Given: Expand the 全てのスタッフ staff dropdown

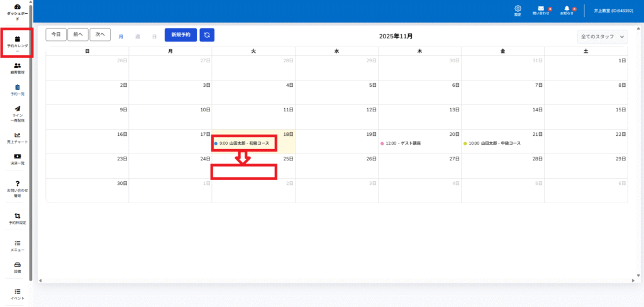Looking at the screenshot, I should [602, 37].
